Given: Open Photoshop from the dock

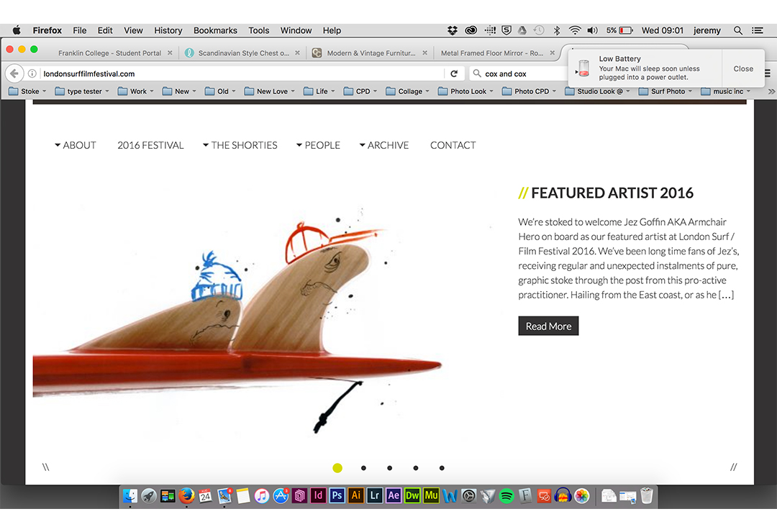Looking at the screenshot, I should 337,496.
